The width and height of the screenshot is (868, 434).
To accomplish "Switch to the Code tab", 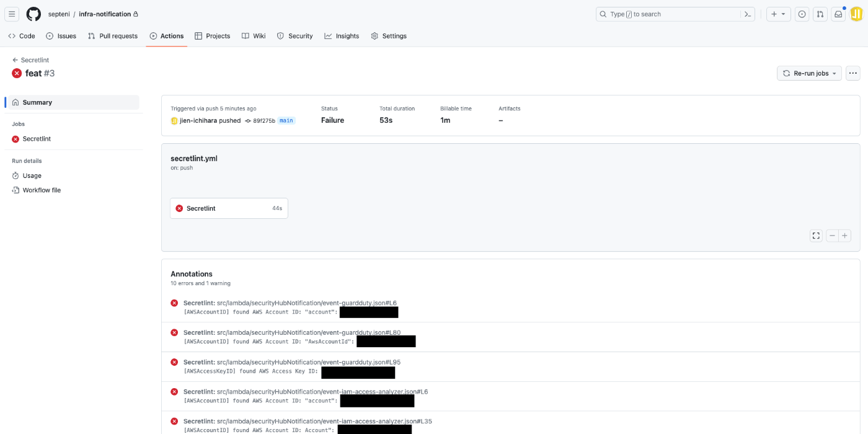I will pyautogui.click(x=22, y=36).
